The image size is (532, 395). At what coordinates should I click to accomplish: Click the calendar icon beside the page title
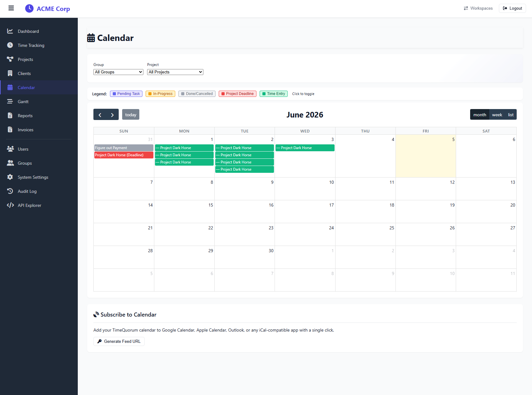[x=91, y=38]
